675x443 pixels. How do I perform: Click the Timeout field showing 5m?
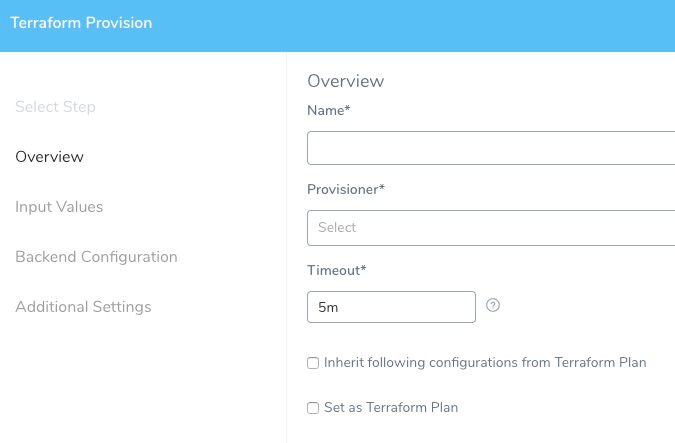[391, 307]
